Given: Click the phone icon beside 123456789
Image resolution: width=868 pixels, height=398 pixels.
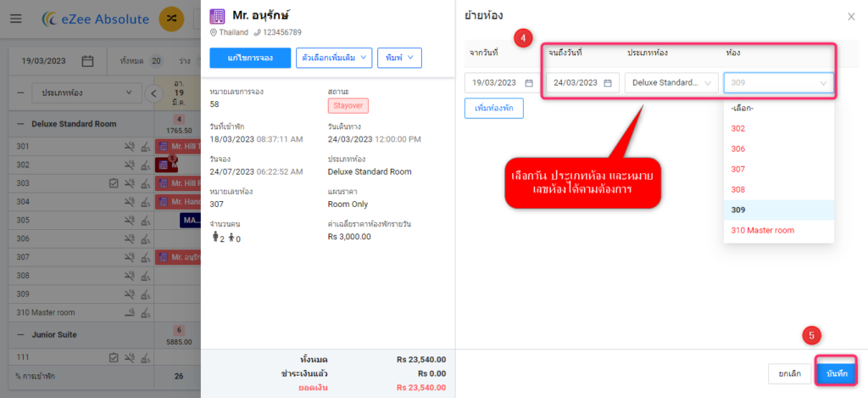Looking at the screenshot, I should pyautogui.click(x=258, y=33).
